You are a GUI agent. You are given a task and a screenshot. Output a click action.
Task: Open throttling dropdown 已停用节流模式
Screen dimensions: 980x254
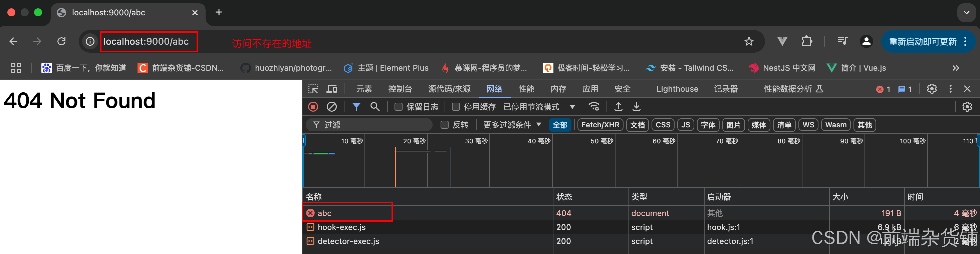pyautogui.click(x=539, y=107)
